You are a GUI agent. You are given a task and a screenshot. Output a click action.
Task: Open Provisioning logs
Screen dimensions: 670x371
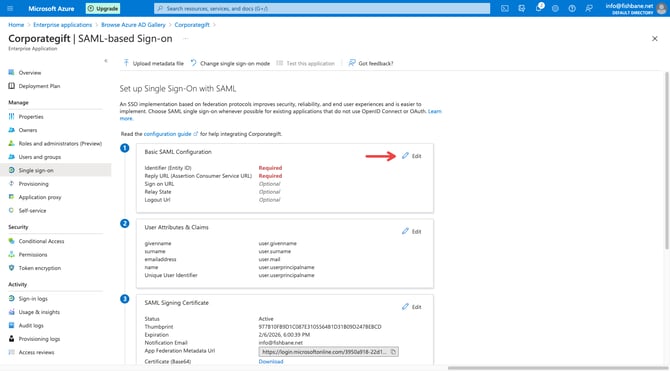point(39,339)
